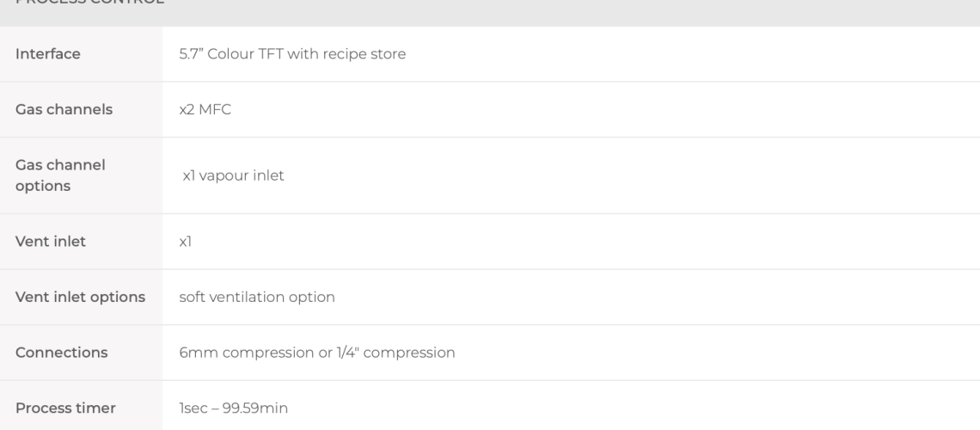980x430 pixels.
Task: Click the word compression after 1/4"
Action: click(408, 353)
